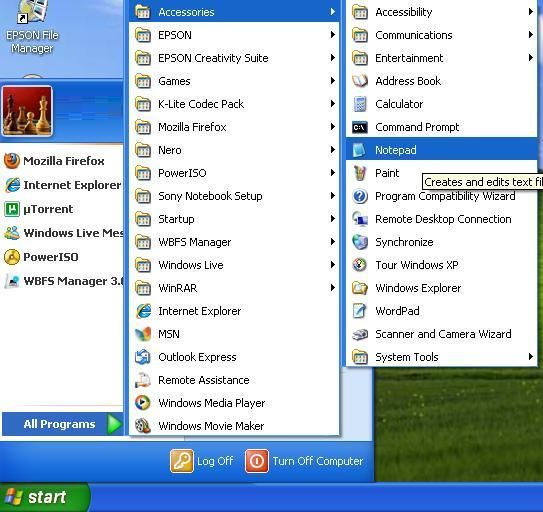Expand the System Tools submenu arrow
The height and width of the screenshot is (512, 543).
531,357
